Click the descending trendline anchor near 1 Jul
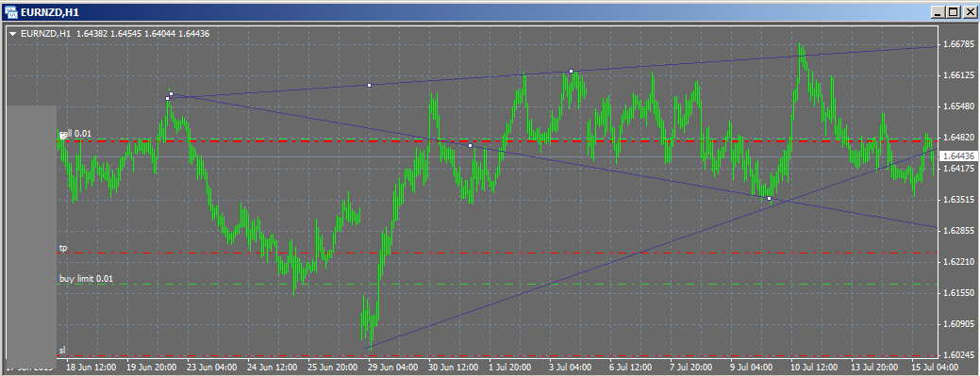Screen dimensions: 980x376 471,145
